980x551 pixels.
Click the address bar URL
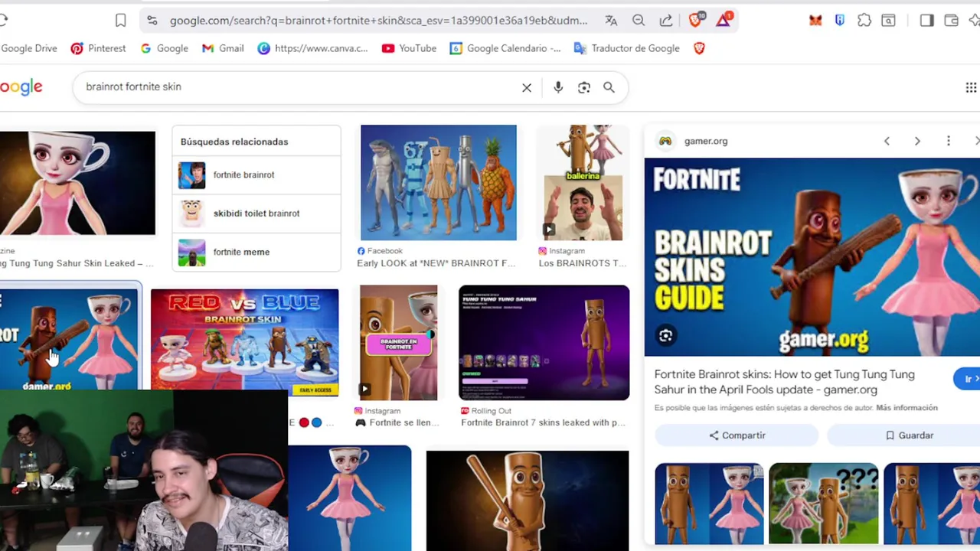point(378,21)
